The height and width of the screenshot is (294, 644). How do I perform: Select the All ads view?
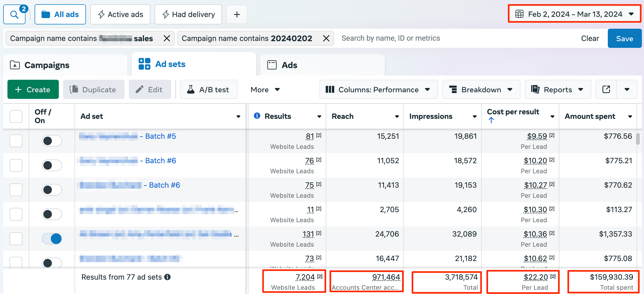tap(60, 14)
